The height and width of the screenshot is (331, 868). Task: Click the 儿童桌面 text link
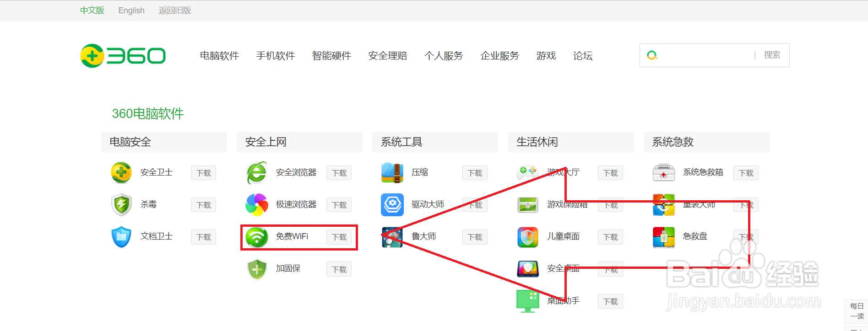tap(564, 236)
